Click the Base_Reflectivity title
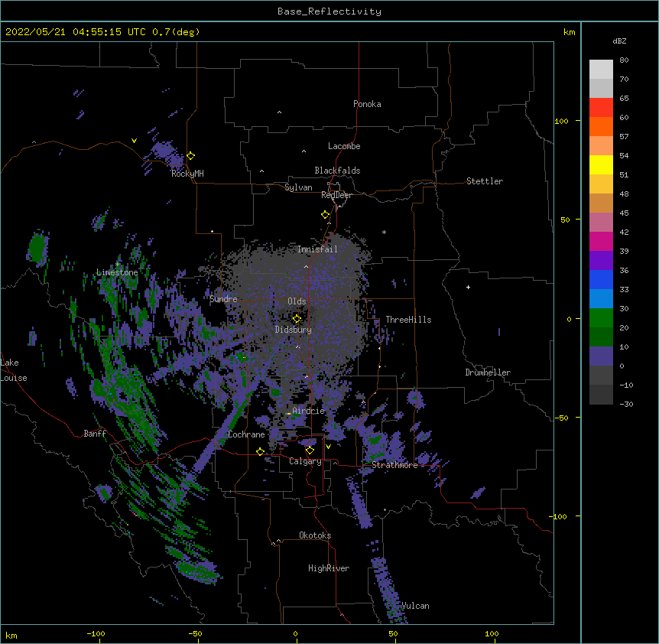This screenshot has height=644, width=659. click(329, 11)
